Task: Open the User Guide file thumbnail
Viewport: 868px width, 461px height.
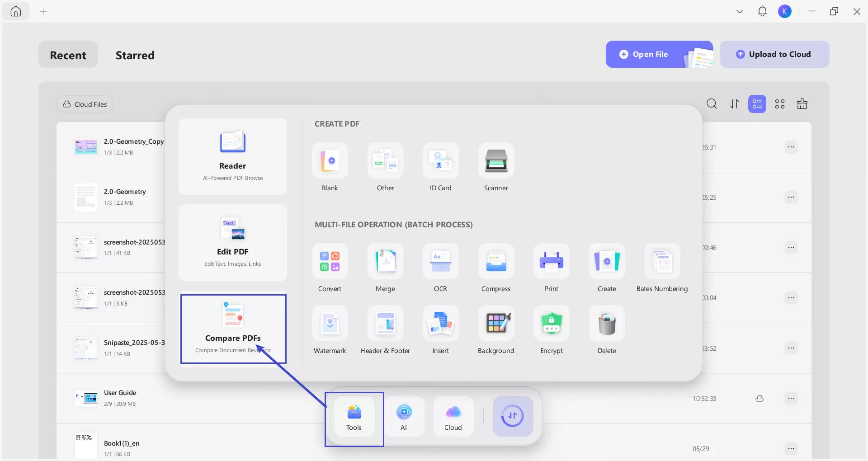Action: coord(85,398)
